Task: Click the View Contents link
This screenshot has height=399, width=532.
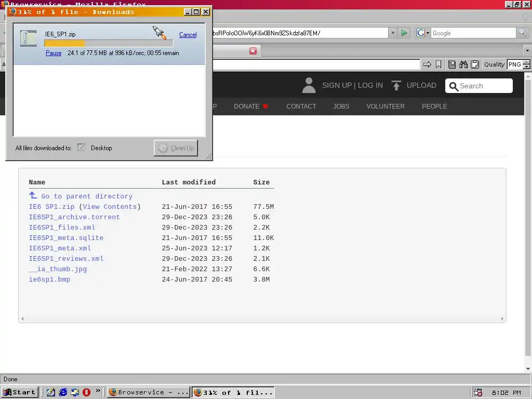Action: [x=110, y=207]
